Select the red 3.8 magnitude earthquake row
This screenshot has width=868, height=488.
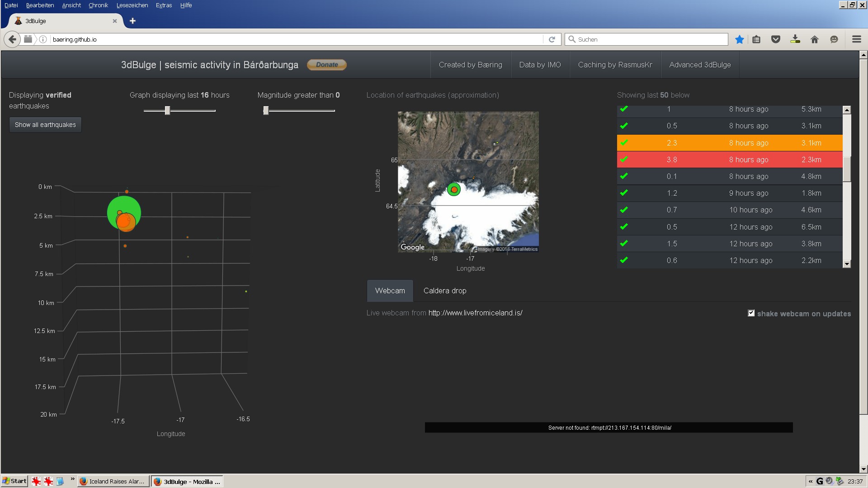(729, 160)
